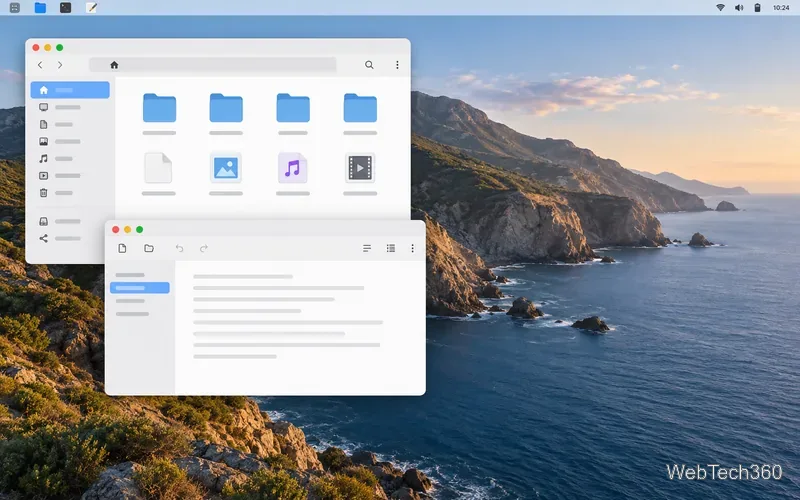The height and width of the screenshot is (500, 800).
Task: Select the third folder in the top row
Action: 293,108
